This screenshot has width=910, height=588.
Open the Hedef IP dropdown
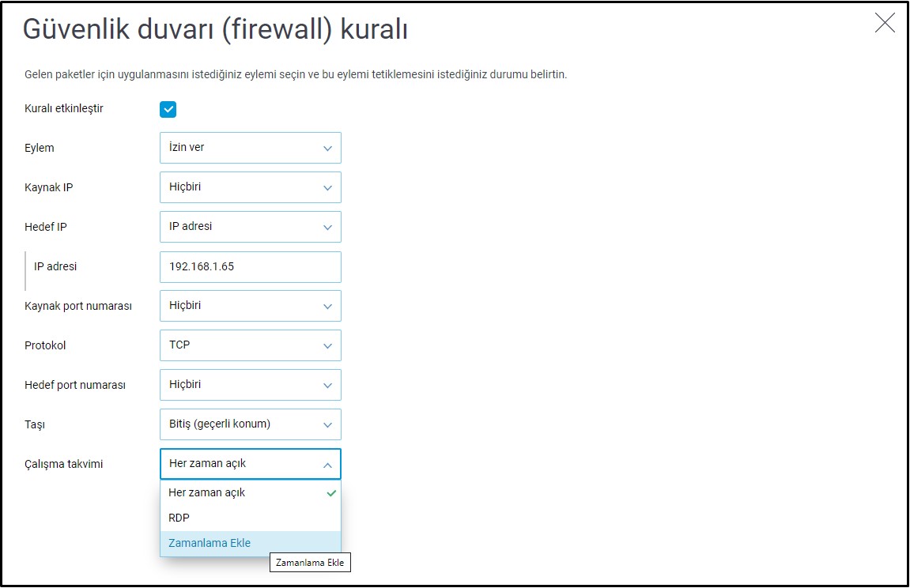(x=250, y=227)
